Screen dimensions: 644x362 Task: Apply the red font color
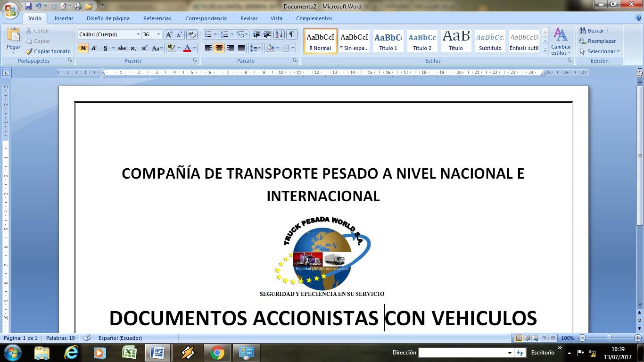point(187,48)
